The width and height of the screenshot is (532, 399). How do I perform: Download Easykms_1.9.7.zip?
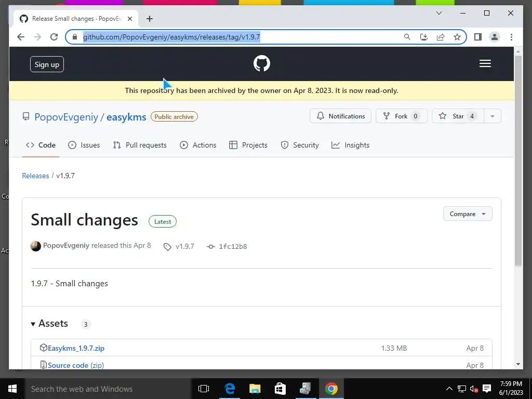pyautogui.click(x=76, y=348)
